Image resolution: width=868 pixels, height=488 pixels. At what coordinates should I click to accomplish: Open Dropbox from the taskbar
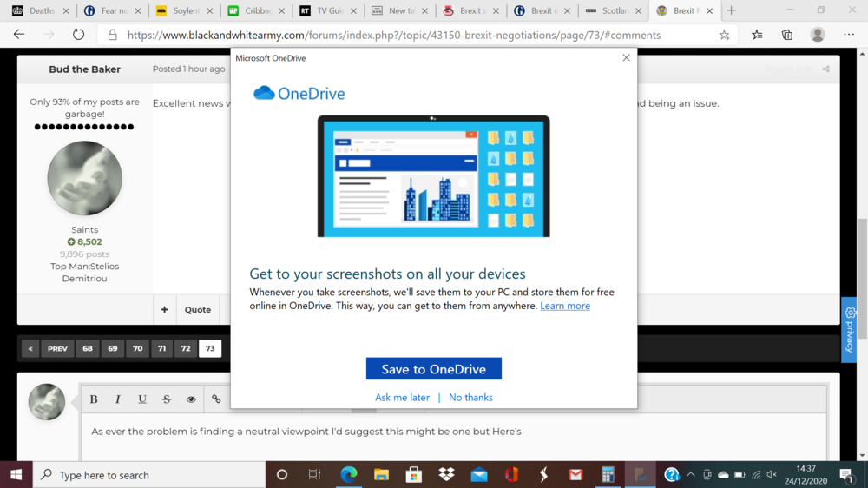pyautogui.click(x=446, y=475)
